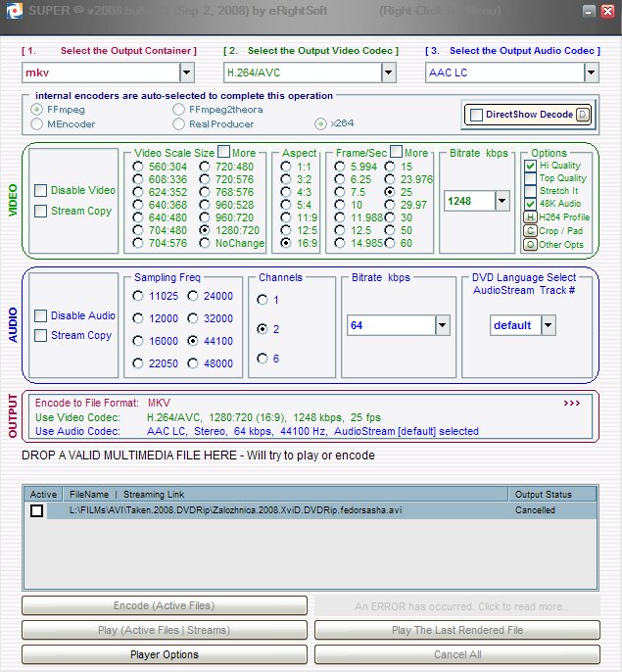622x672 pixels.
Task: Open the Output Audio Codec dropdown
Action: 591,72
